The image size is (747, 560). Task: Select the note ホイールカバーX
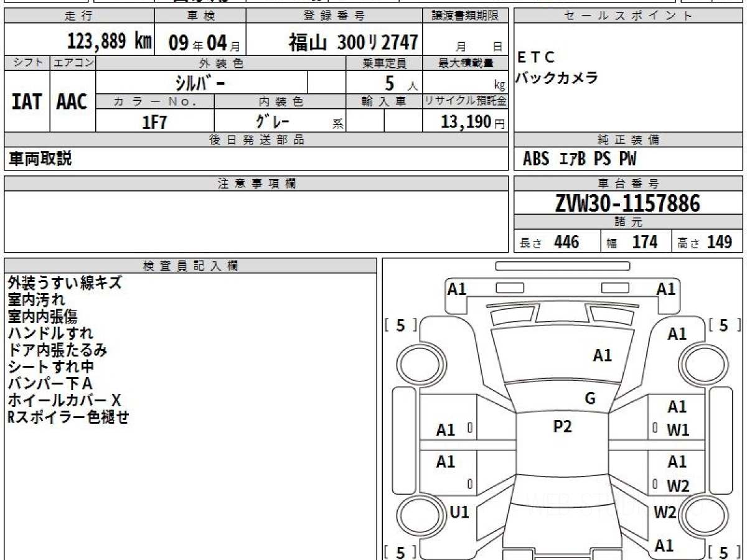(65, 401)
